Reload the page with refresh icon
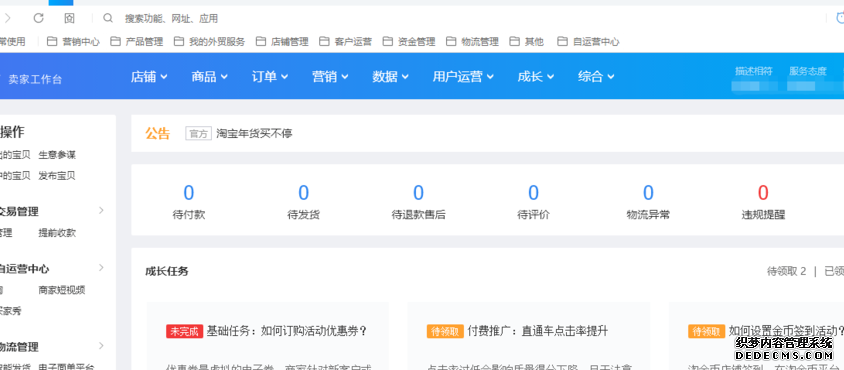The image size is (844, 370). pyautogui.click(x=38, y=18)
